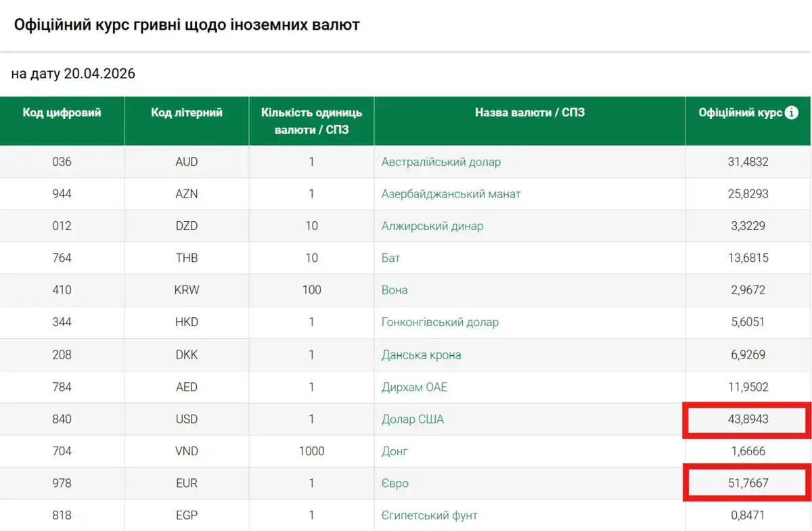Click the unit quantity 1000 in VND row
Viewport: 812px width, 531px height.
(312, 451)
